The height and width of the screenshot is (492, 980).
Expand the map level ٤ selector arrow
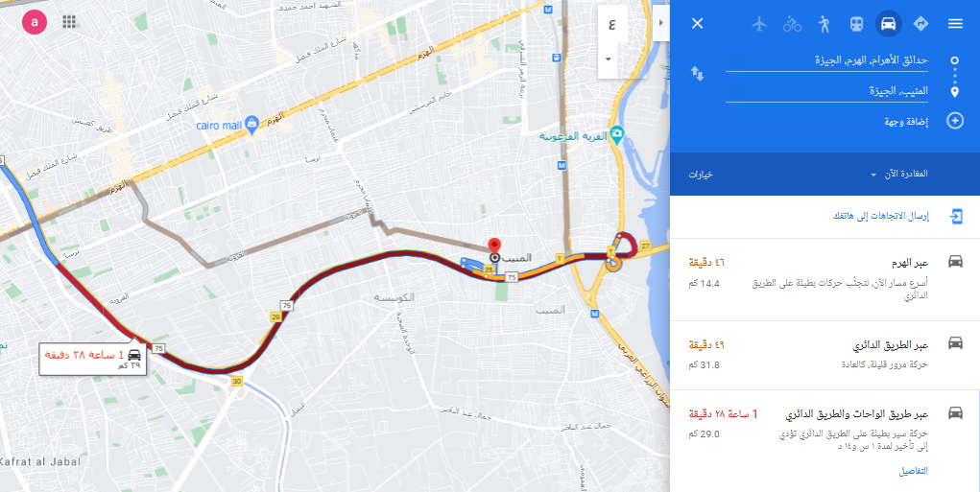pyautogui.click(x=608, y=59)
